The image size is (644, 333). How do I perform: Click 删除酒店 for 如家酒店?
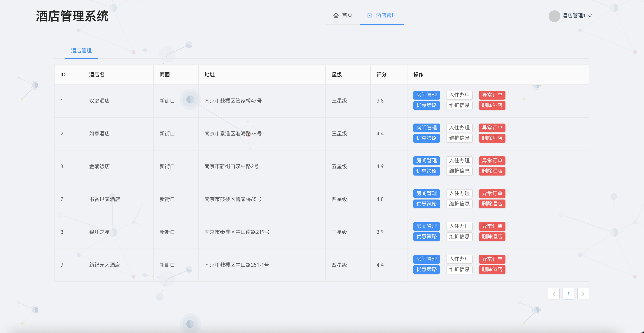point(492,138)
